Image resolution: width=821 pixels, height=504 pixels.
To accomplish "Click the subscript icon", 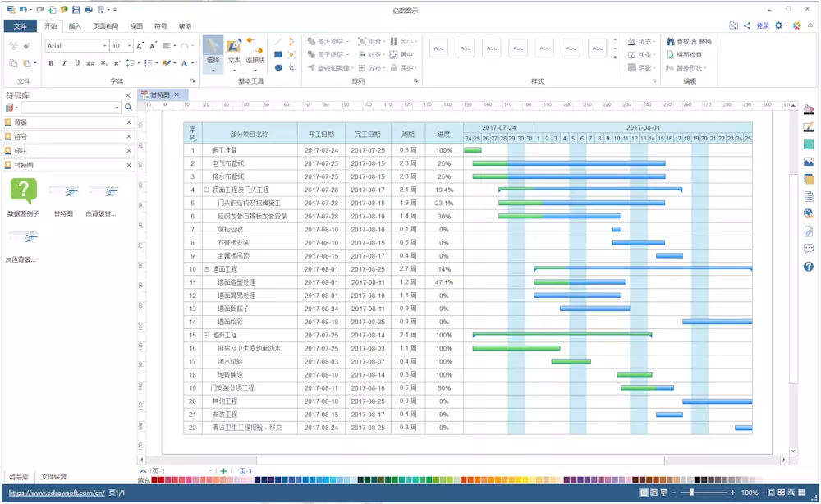I will [x=103, y=63].
